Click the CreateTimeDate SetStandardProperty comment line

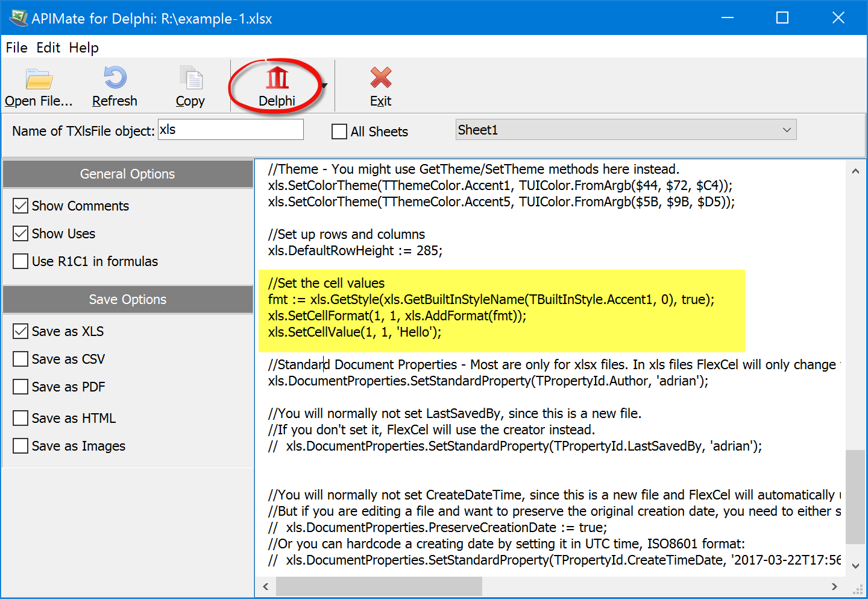point(555,560)
